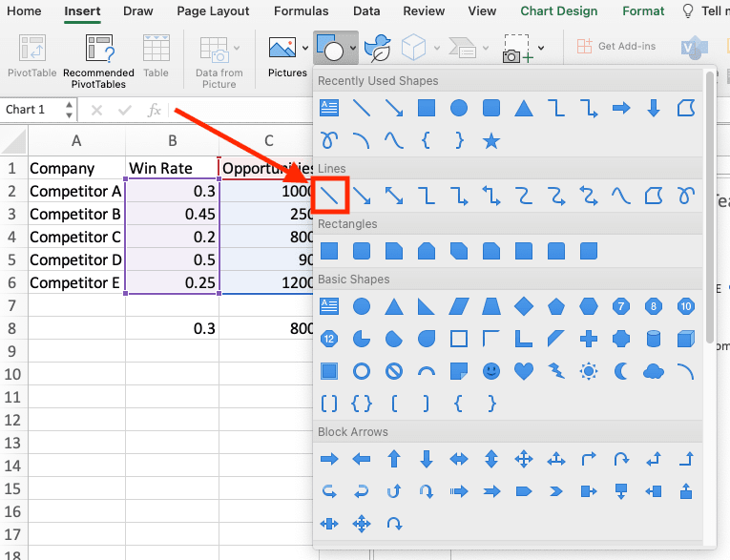Pick the cube shape in Basic Shapes
730x560 pixels.
point(685,339)
